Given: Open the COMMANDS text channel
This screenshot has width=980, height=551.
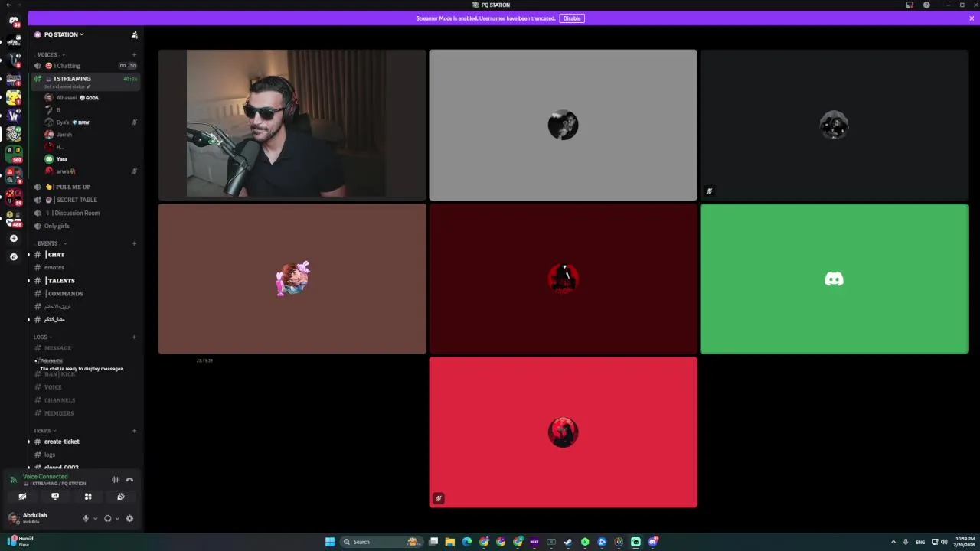Looking at the screenshot, I should tap(85, 293).
